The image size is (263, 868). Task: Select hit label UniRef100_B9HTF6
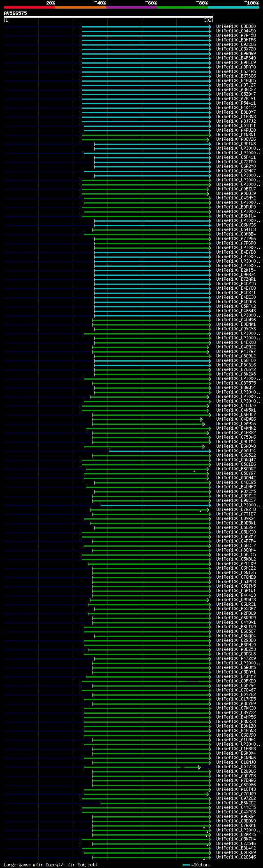[236, 40]
